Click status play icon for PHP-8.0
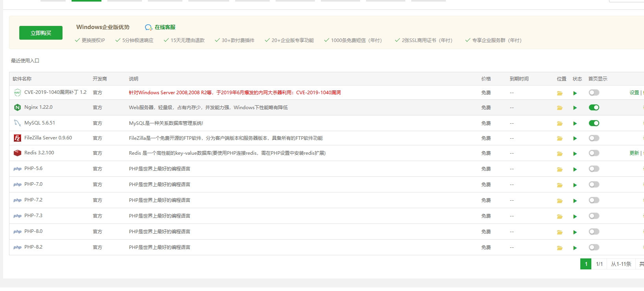Screen dimensions: 644x291 [x=575, y=232]
